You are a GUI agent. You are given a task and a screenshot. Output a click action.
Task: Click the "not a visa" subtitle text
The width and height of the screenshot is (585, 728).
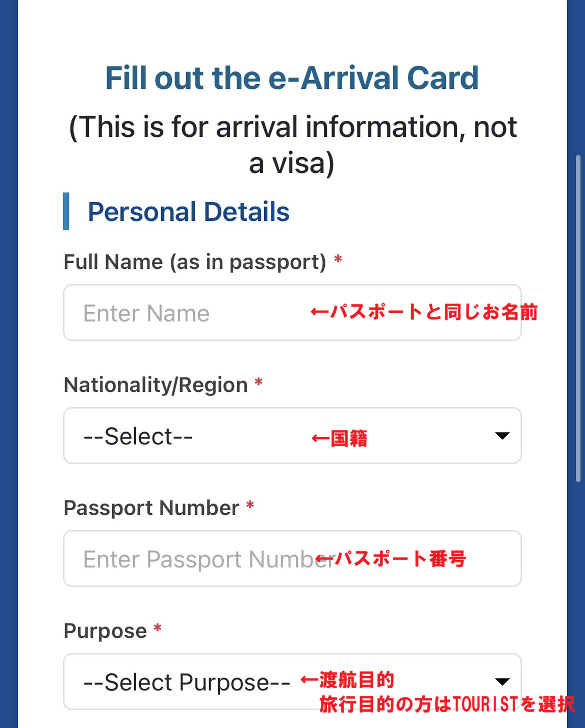coord(293,144)
